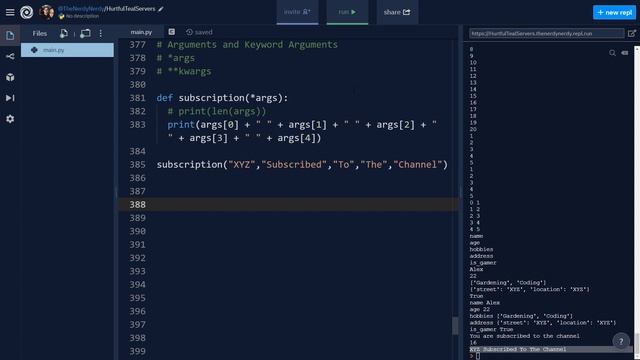Click 'You are subscribed to the channel' output
Image resolution: width=640 pixels, height=360 pixels.
(524, 336)
